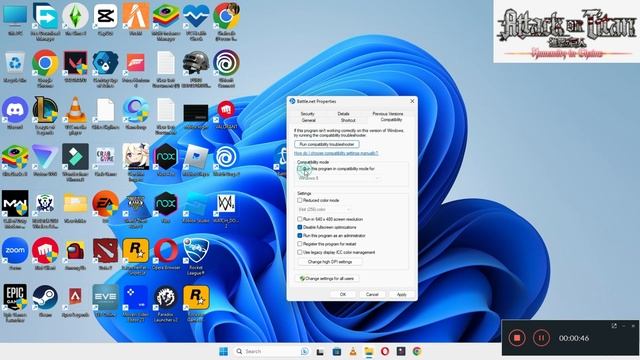Stop the screen recording
640x360 pixels.
pyautogui.click(x=517, y=338)
